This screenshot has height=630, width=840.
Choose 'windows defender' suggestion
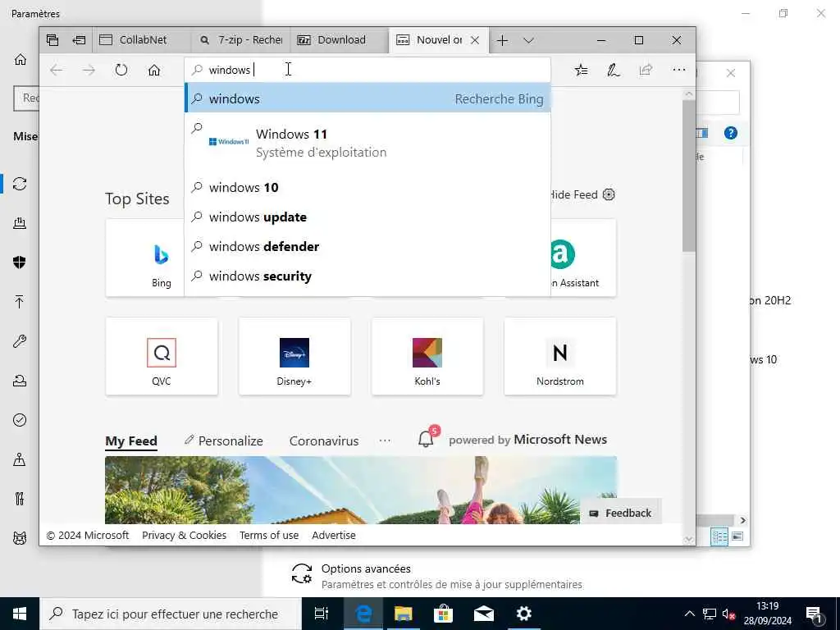click(x=367, y=246)
